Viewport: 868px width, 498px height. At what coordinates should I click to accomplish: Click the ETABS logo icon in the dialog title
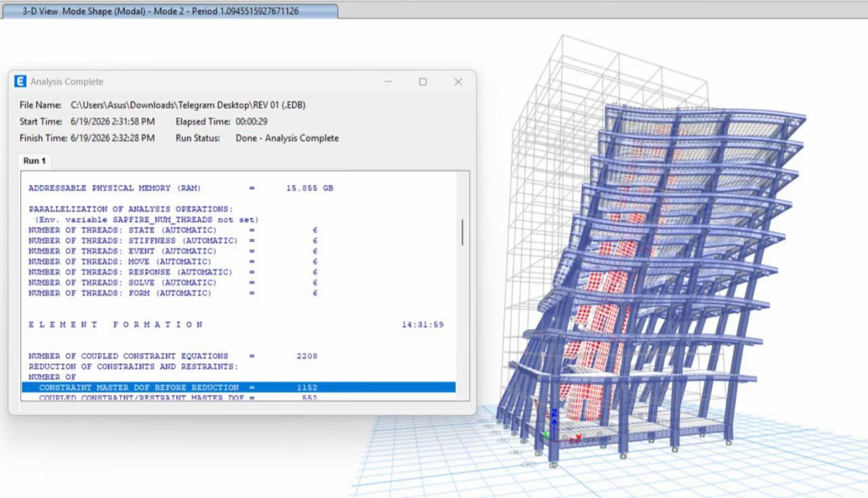[x=20, y=81]
